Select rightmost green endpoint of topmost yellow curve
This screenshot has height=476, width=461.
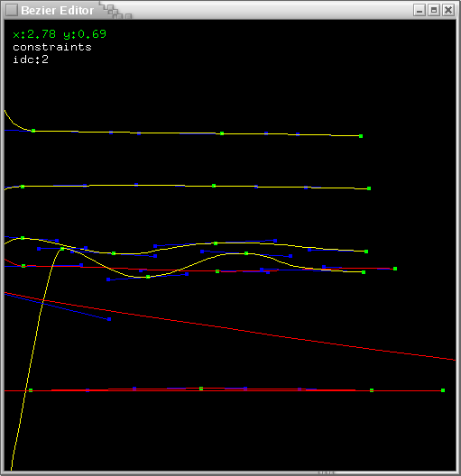tap(361, 136)
